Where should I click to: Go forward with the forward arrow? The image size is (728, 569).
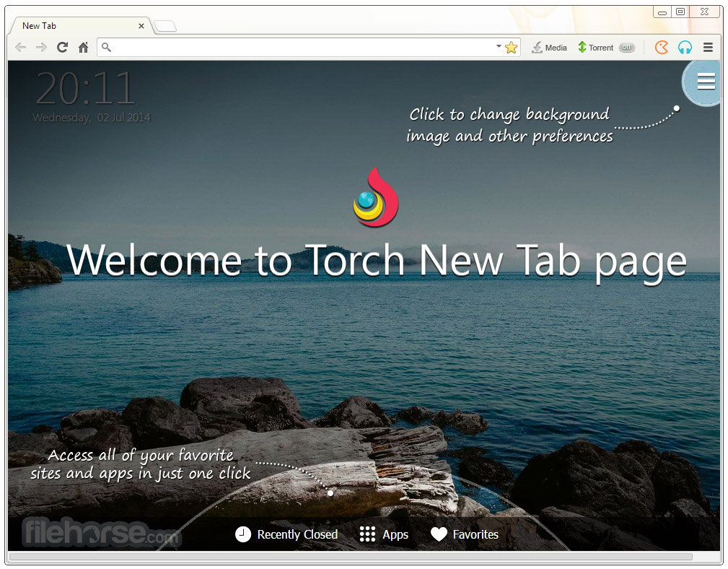point(41,48)
